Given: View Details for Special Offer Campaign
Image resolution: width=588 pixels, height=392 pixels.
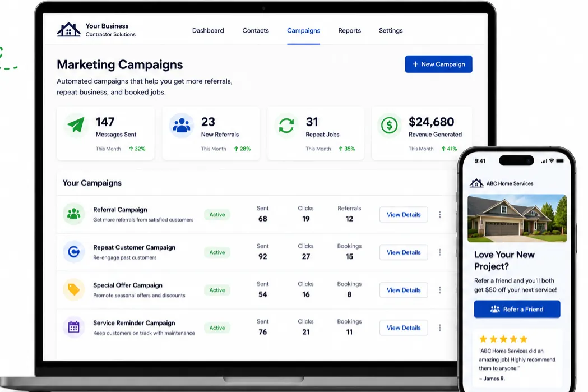Looking at the screenshot, I should click(404, 290).
